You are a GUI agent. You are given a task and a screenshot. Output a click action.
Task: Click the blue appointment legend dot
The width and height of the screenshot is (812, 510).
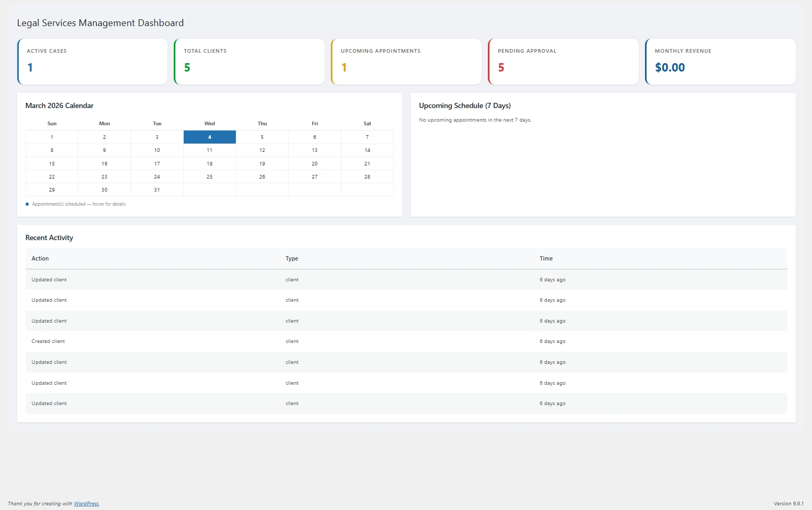tap(27, 204)
